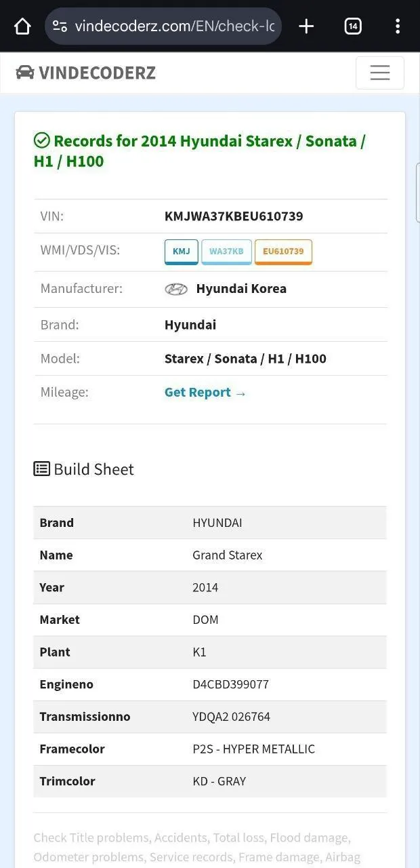
Task: Click the WA37KB VDS badge
Action: click(x=226, y=252)
